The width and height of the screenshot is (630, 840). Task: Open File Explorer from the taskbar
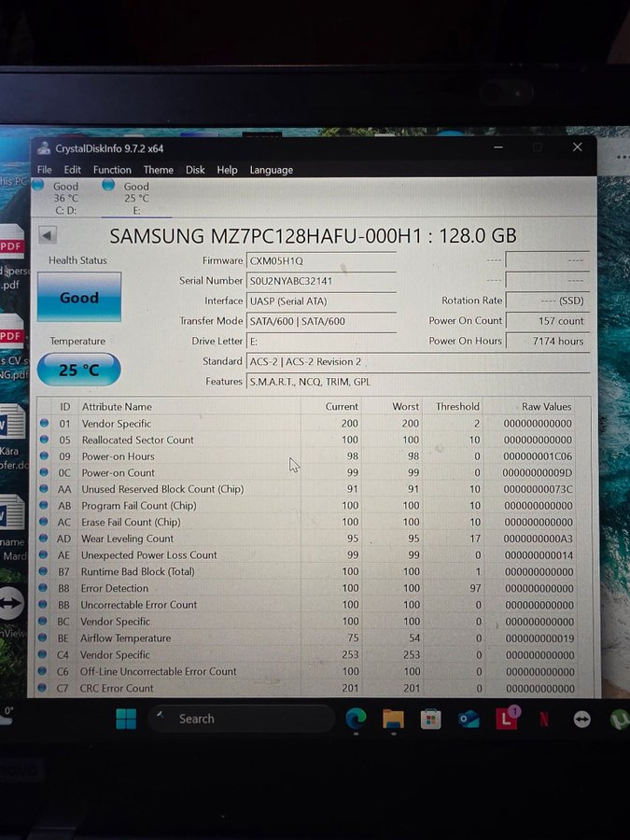coord(393,719)
